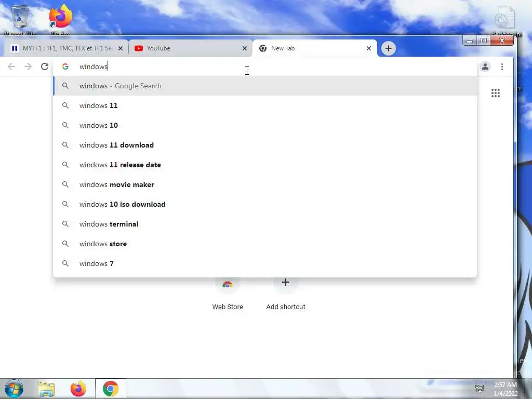The image size is (532, 399).
Task: Open a new tab with plus button
Action: pos(389,48)
